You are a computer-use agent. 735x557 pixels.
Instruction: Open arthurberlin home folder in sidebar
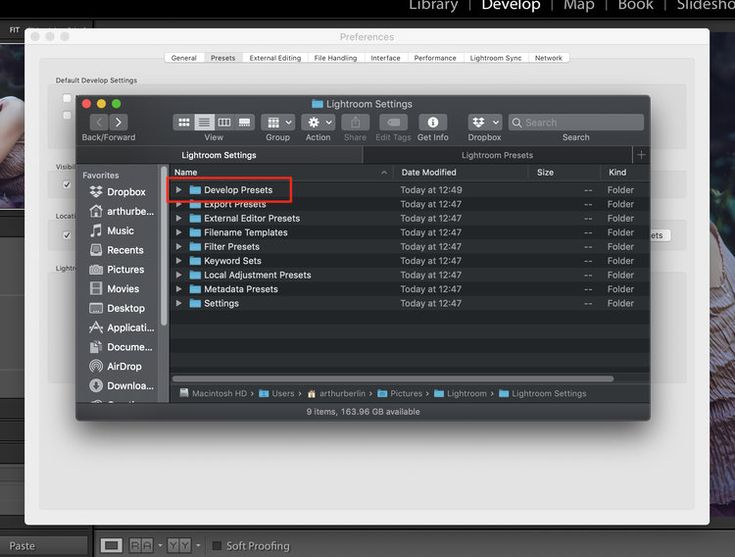pyautogui.click(x=121, y=211)
